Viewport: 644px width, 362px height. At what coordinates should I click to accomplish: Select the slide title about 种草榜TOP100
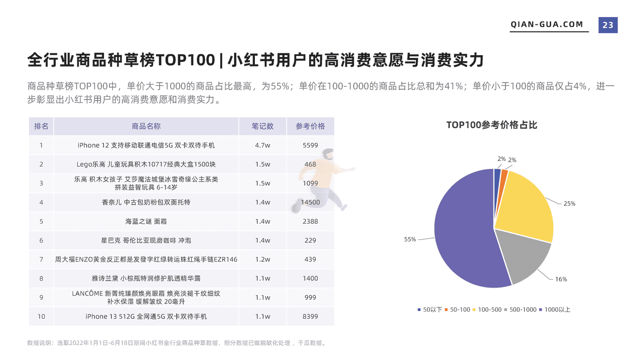(256, 60)
